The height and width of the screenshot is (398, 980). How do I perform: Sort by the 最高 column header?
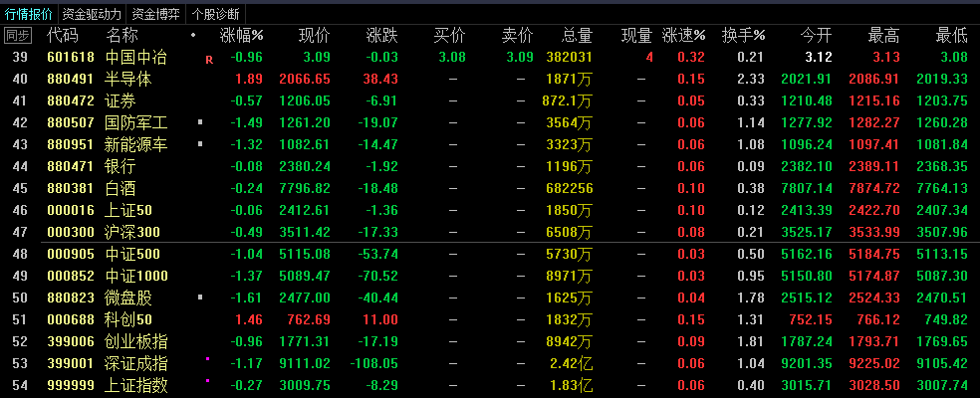coord(884,36)
